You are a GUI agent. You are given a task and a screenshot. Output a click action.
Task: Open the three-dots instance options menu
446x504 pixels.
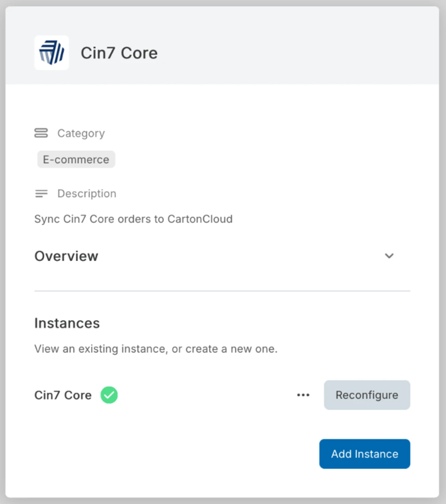click(304, 395)
